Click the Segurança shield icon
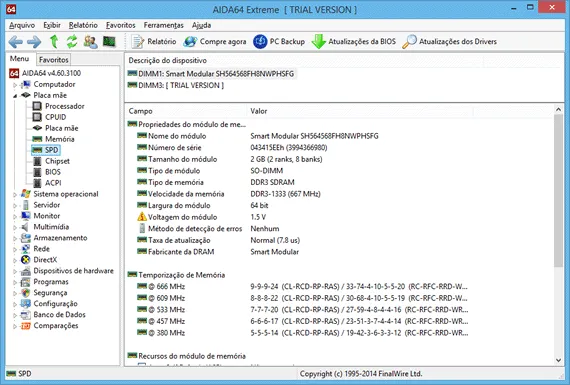570x385 pixels. [x=25, y=293]
